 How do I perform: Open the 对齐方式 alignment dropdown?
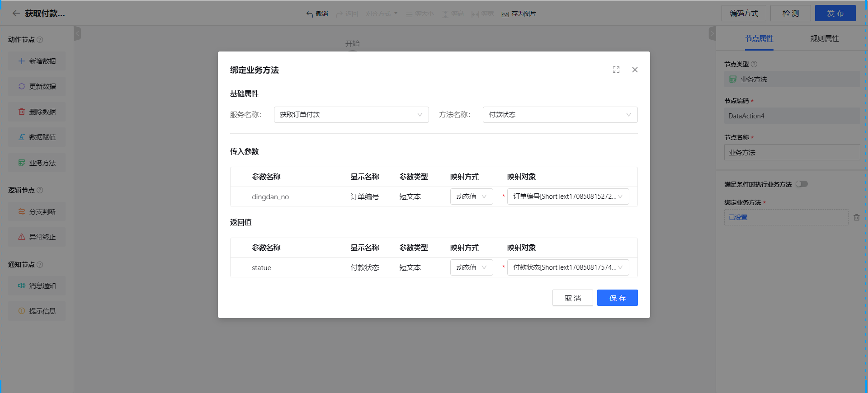pyautogui.click(x=382, y=14)
